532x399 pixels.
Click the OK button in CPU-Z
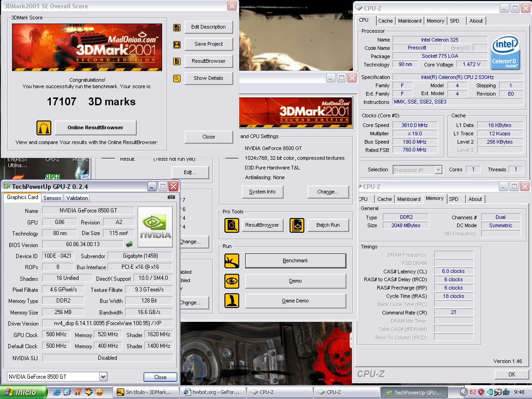coord(512,374)
